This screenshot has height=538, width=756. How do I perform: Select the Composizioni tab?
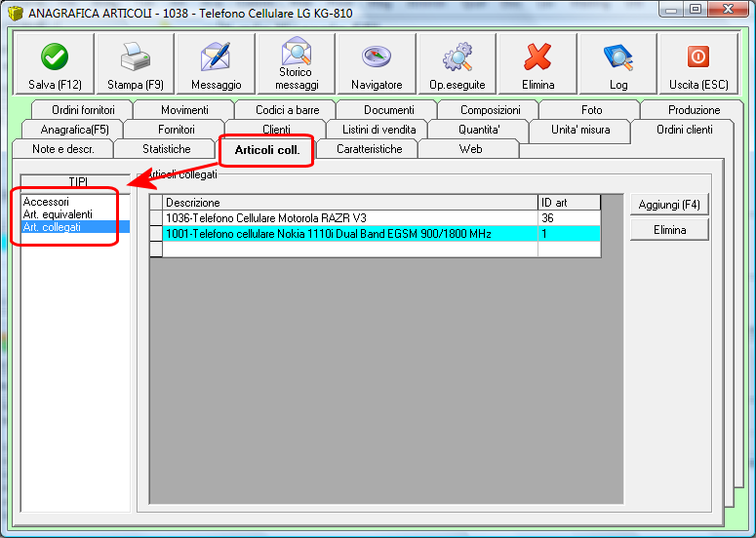coord(490,110)
